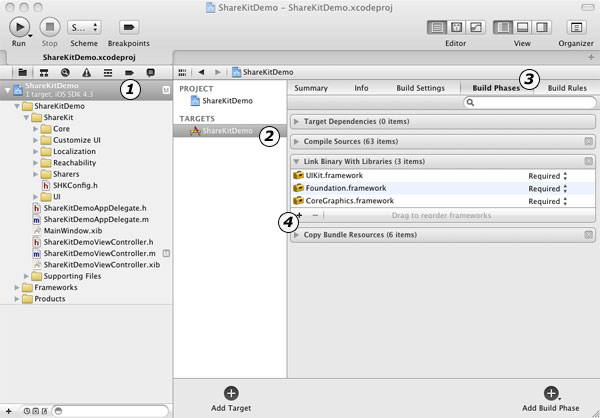Show the Log navigator
The image size is (600, 418).
click(151, 72)
